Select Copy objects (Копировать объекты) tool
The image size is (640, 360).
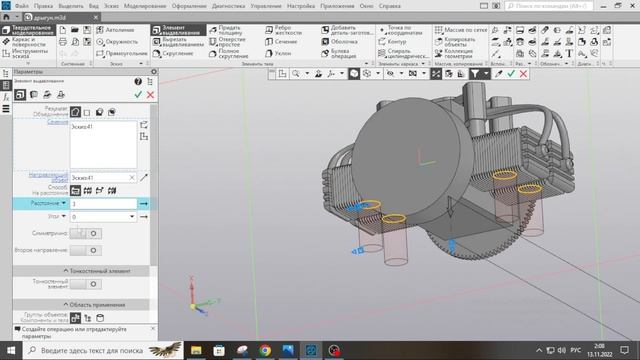click(455, 42)
